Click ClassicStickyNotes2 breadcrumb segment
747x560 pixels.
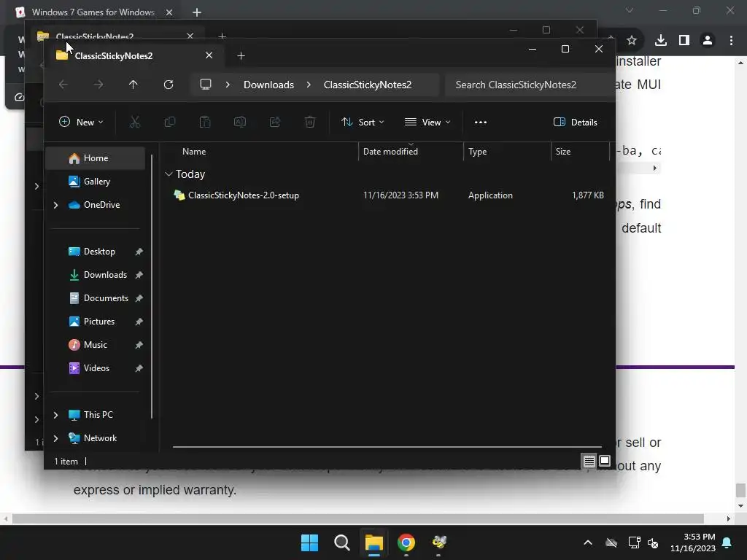click(368, 85)
